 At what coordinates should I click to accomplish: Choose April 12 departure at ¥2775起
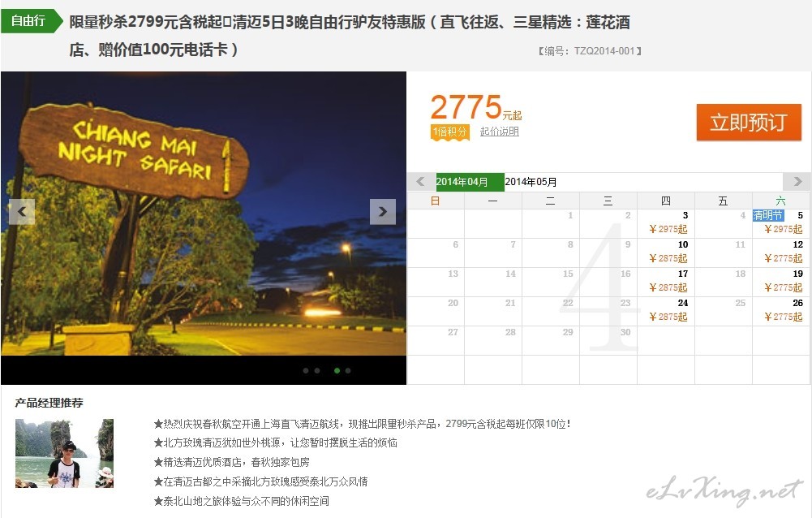click(781, 253)
